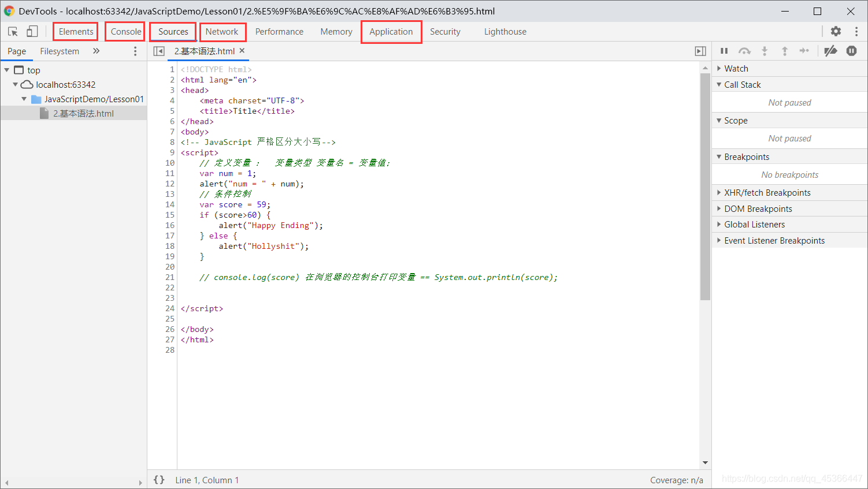Click the Chrome DevTools window icon
868x489 pixels.
[x=9, y=11]
